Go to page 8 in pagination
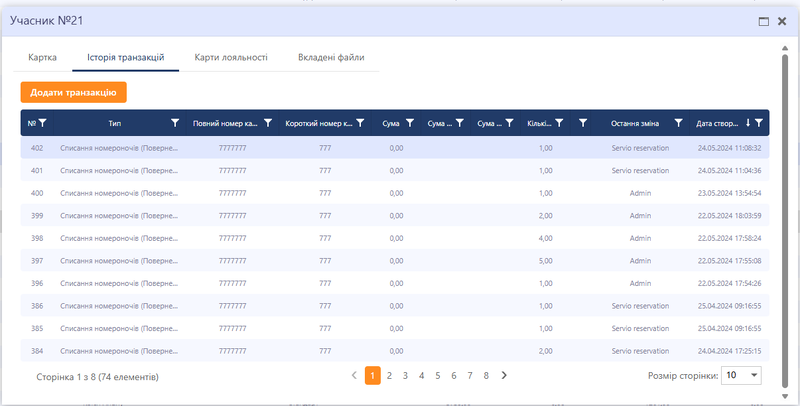 (x=486, y=376)
